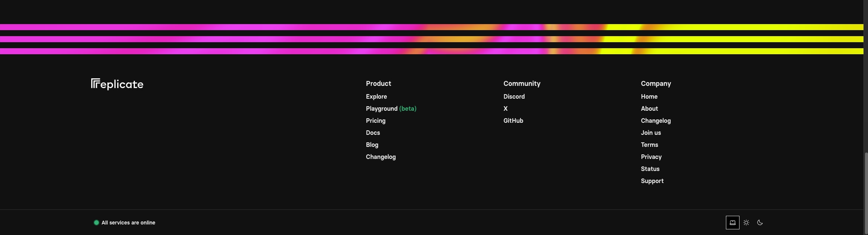Click the Product column heading
The height and width of the screenshot is (235, 868).
[x=378, y=84]
